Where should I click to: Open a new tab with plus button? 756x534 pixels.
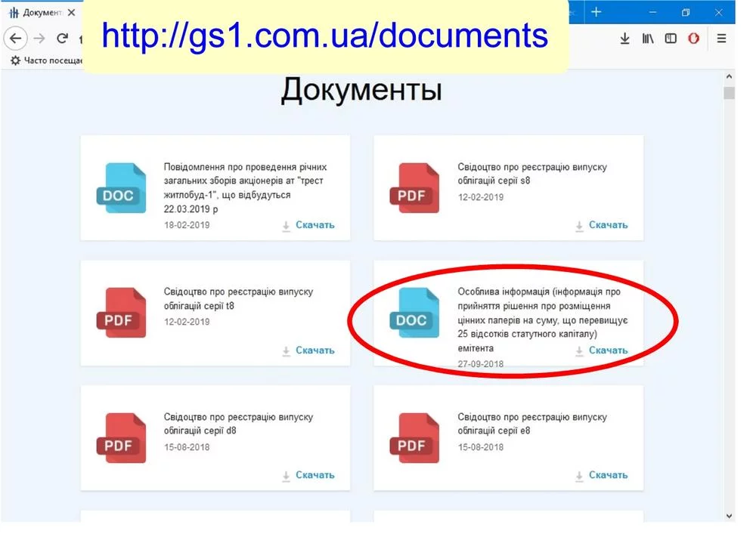(596, 12)
